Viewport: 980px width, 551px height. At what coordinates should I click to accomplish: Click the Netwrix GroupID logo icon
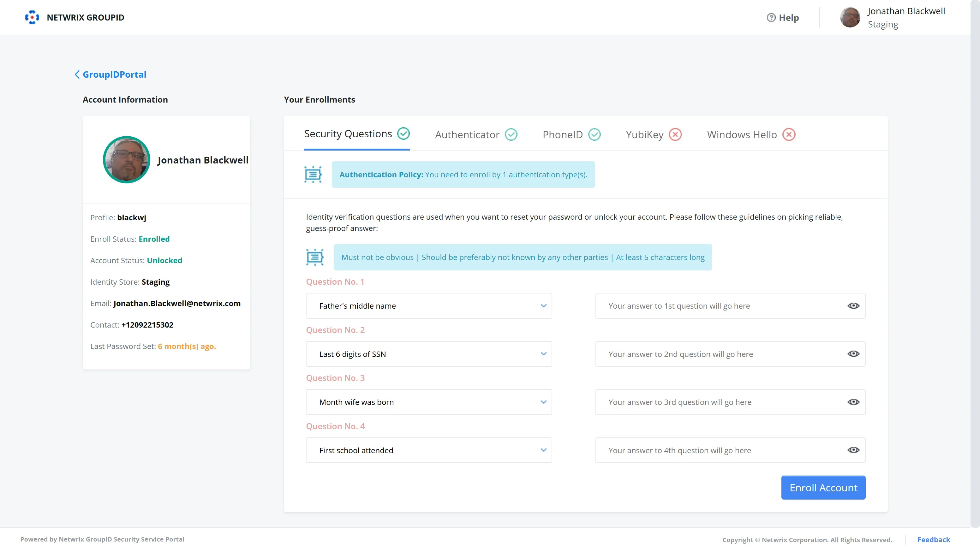coord(32,17)
